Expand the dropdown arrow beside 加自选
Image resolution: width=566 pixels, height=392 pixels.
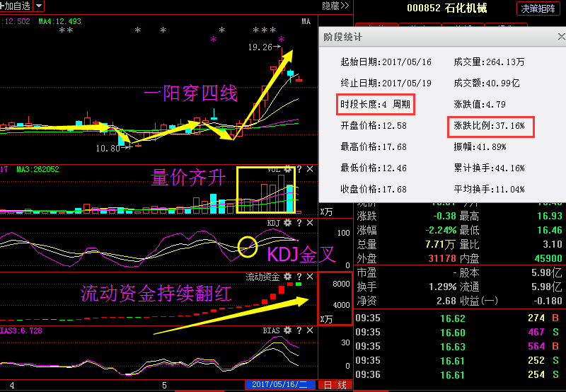point(39,6)
